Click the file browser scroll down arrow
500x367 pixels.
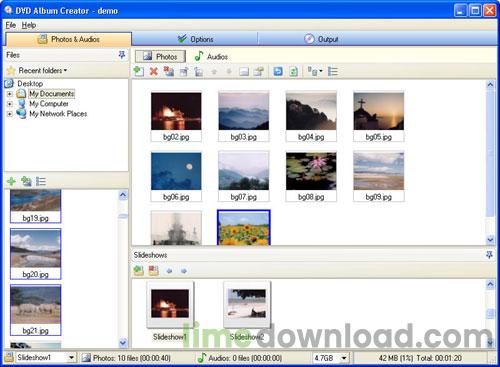[123, 342]
